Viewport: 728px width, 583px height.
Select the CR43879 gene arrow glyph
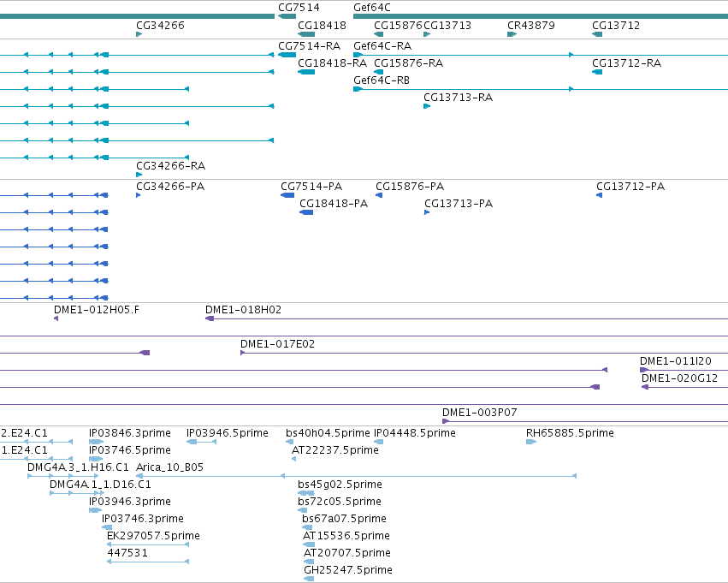coord(512,34)
